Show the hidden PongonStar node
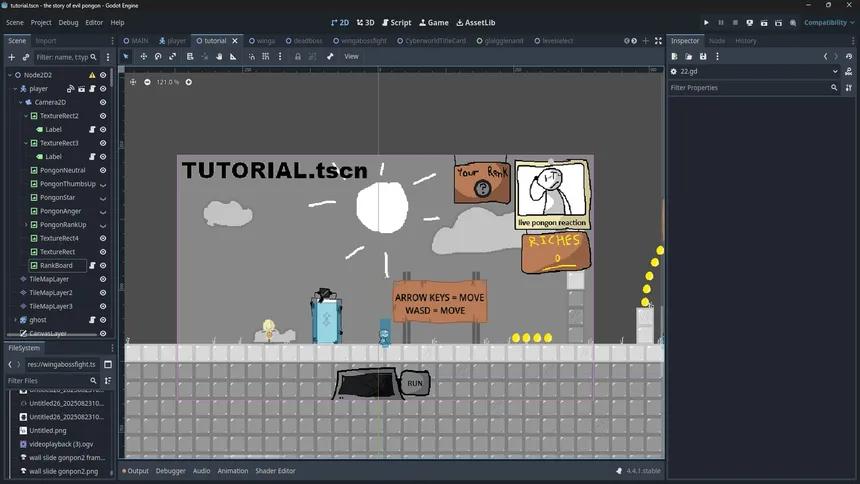 tap(103, 197)
